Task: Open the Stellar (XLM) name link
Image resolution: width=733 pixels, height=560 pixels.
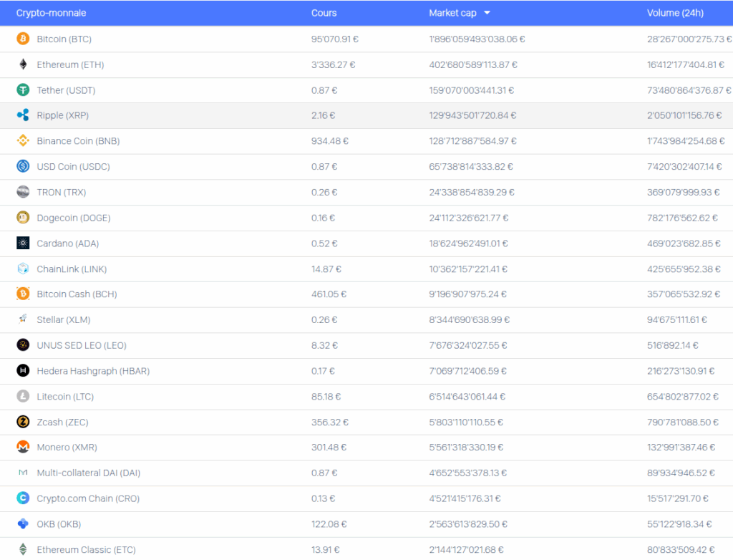Action: coord(64,320)
